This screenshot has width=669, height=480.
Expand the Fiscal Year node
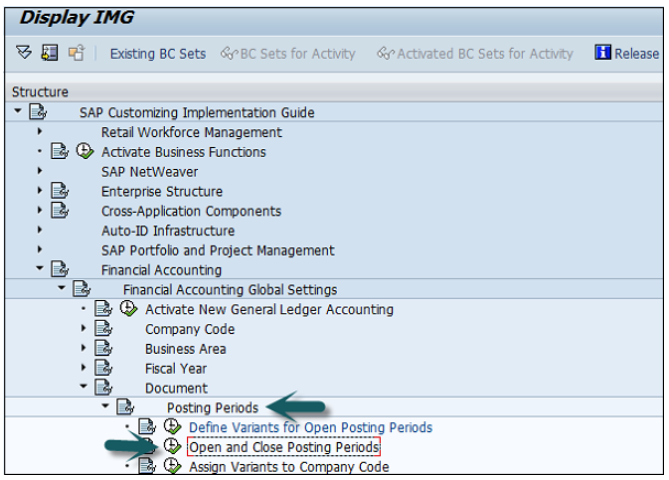84,368
